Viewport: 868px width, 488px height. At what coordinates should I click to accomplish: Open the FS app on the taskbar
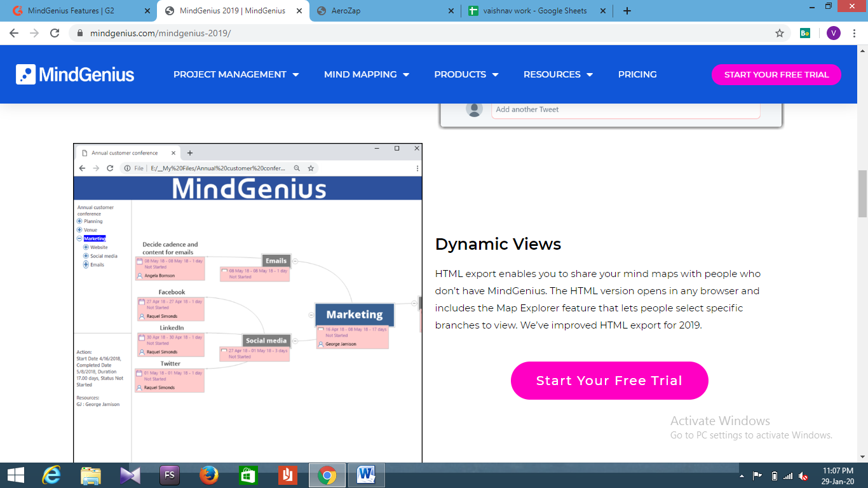(x=170, y=475)
